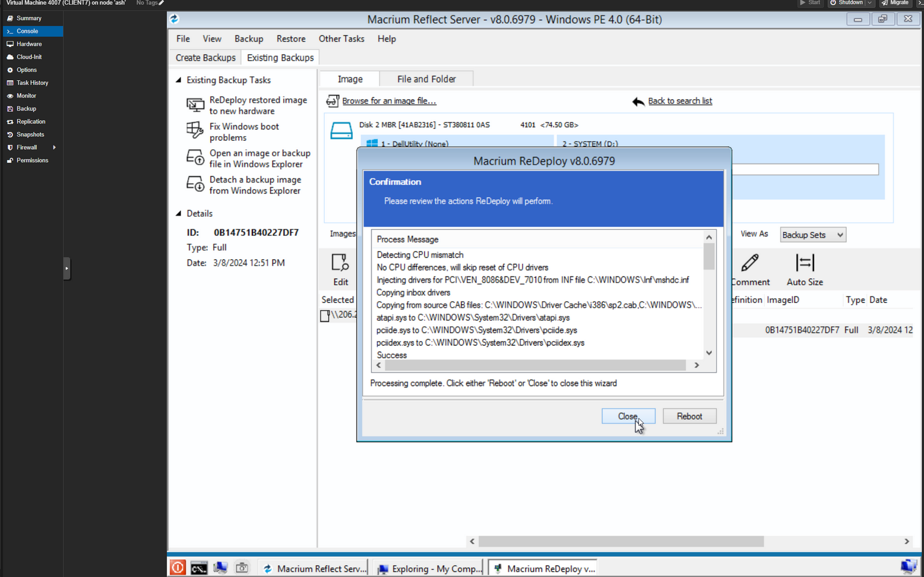Click the Browse for image file icon
This screenshot has height=577, width=924.
(333, 101)
